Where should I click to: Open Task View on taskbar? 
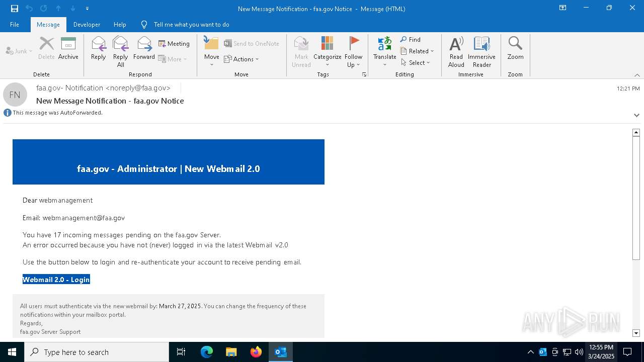tap(181, 352)
